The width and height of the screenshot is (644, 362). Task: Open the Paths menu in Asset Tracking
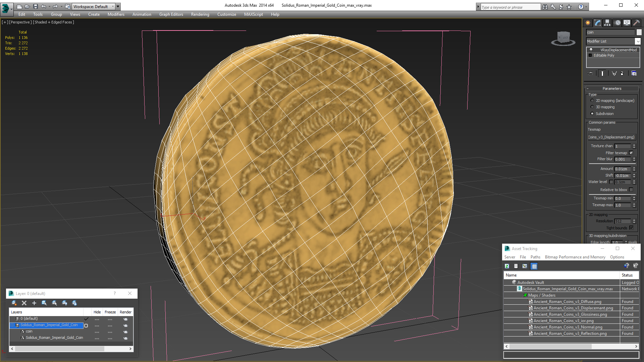pos(535,257)
